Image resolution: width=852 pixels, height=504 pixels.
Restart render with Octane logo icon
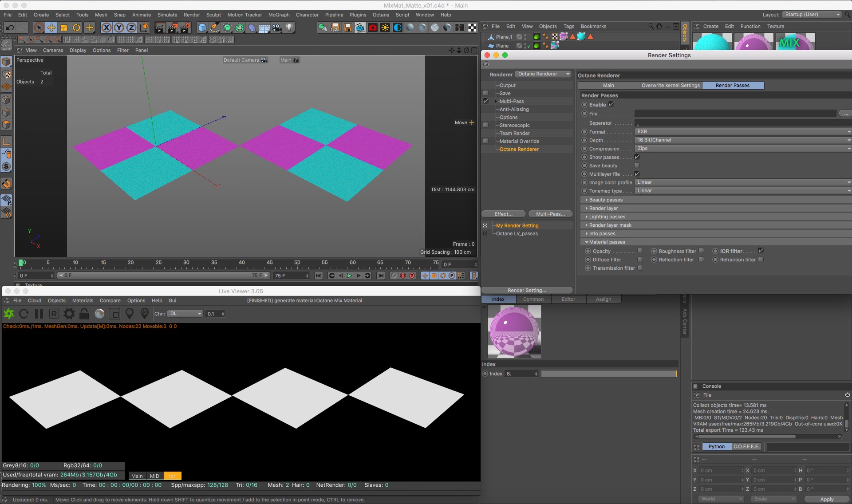click(9, 314)
